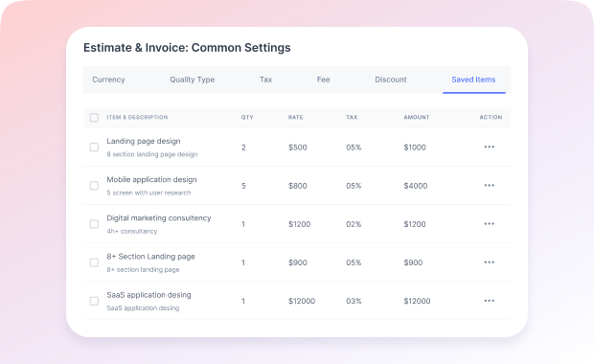Select the SaaS application desing checkbox

(x=94, y=301)
